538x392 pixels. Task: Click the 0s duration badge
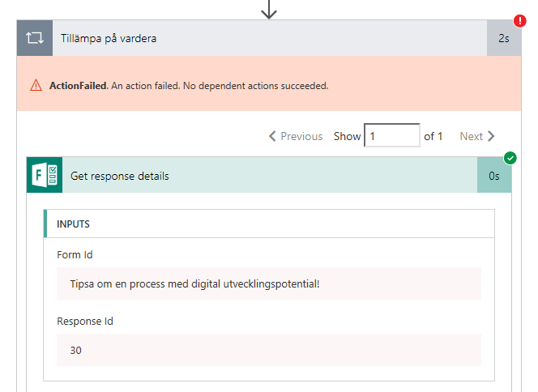pos(494,176)
